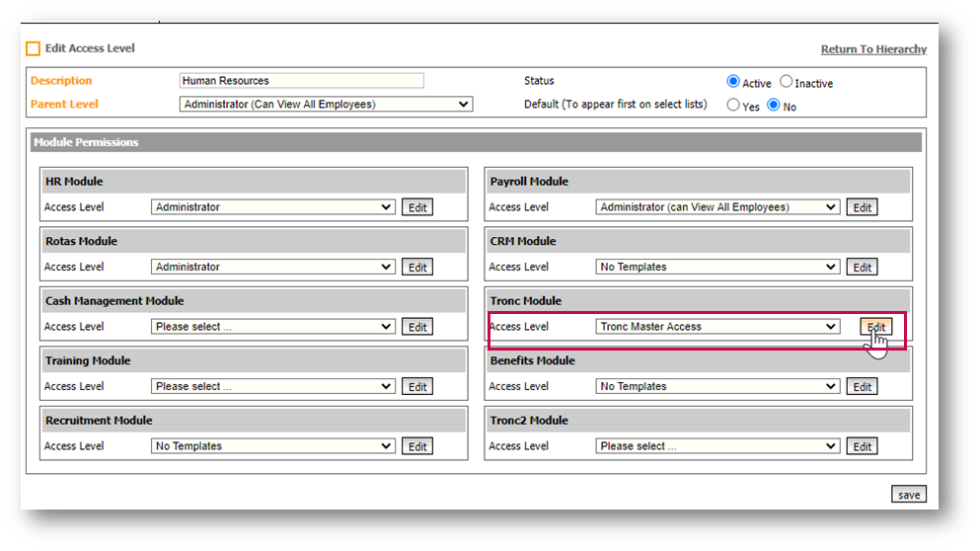Select the Active status radio button
980x551 pixels.
pos(732,81)
